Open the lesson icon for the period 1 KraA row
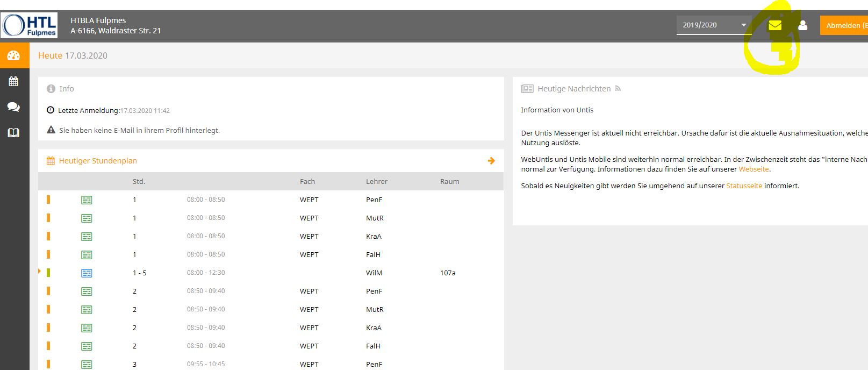This screenshot has width=868, height=370. 87,237
